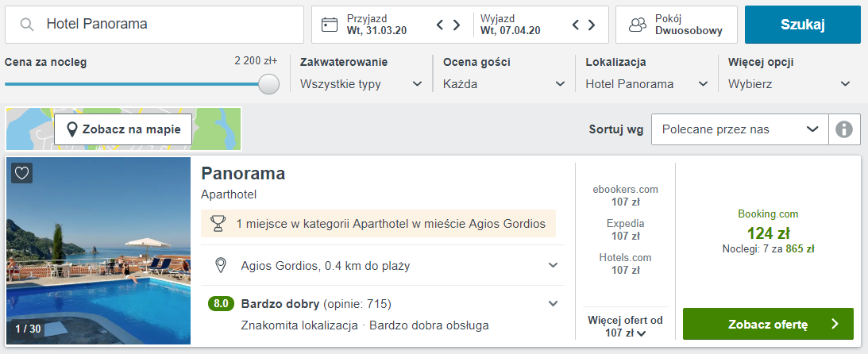The image size is (868, 354).
Task: Add Panorama to favorites with heart icon
Action: [x=22, y=173]
